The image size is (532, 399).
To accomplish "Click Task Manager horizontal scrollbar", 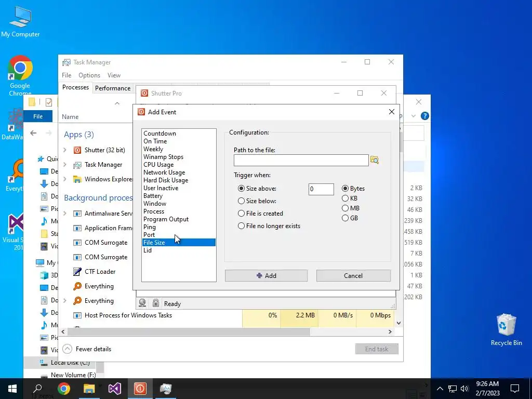I will (189, 332).
